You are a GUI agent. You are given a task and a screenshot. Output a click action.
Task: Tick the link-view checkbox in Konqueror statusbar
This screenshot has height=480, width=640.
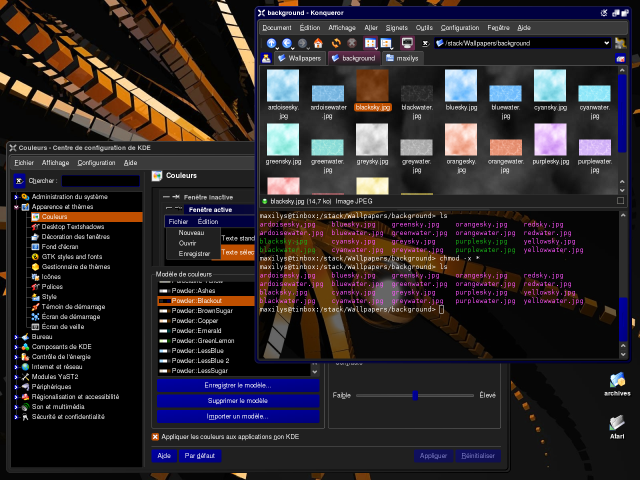pyautogui.click(x=620, y=201)
